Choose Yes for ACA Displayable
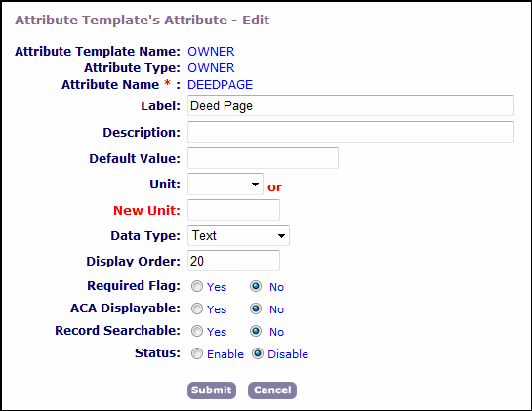532x411 pixels. [197, 308]
